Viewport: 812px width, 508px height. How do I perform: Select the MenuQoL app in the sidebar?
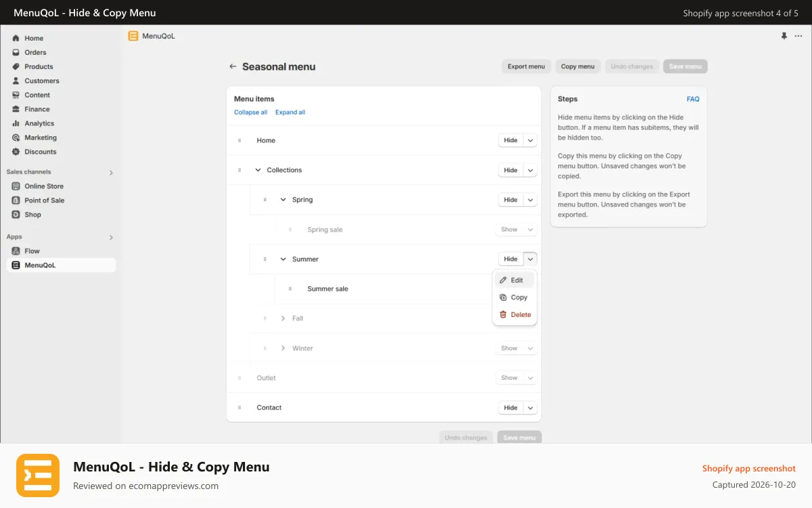pos(61,266)
